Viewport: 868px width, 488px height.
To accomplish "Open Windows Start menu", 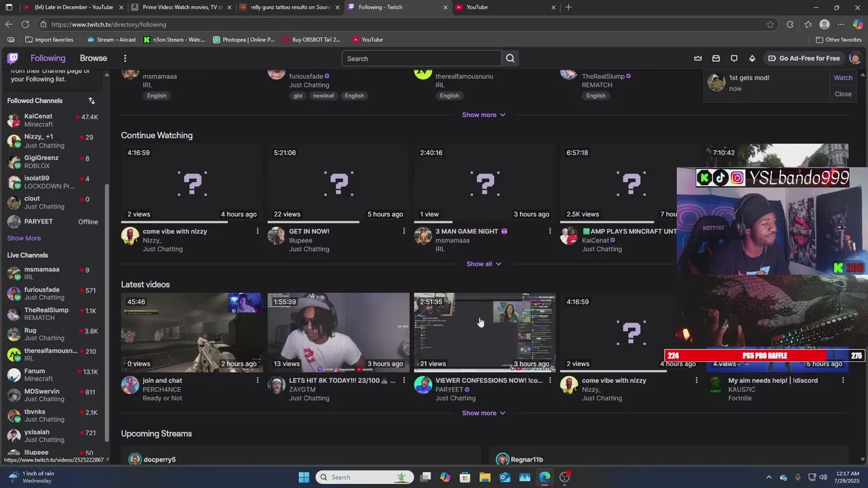I will pos(304,477).
